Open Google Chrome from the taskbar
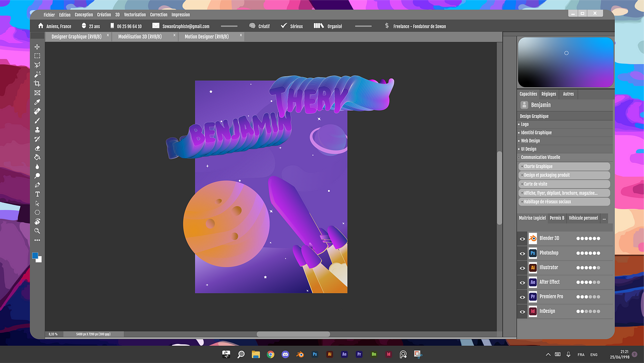 [271, 354]
